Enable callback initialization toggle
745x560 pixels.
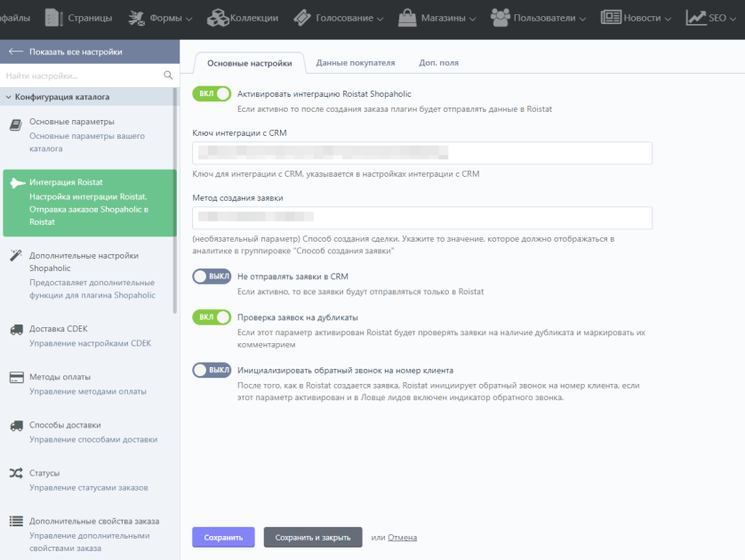pyautogui.click(x=212, y=370)
